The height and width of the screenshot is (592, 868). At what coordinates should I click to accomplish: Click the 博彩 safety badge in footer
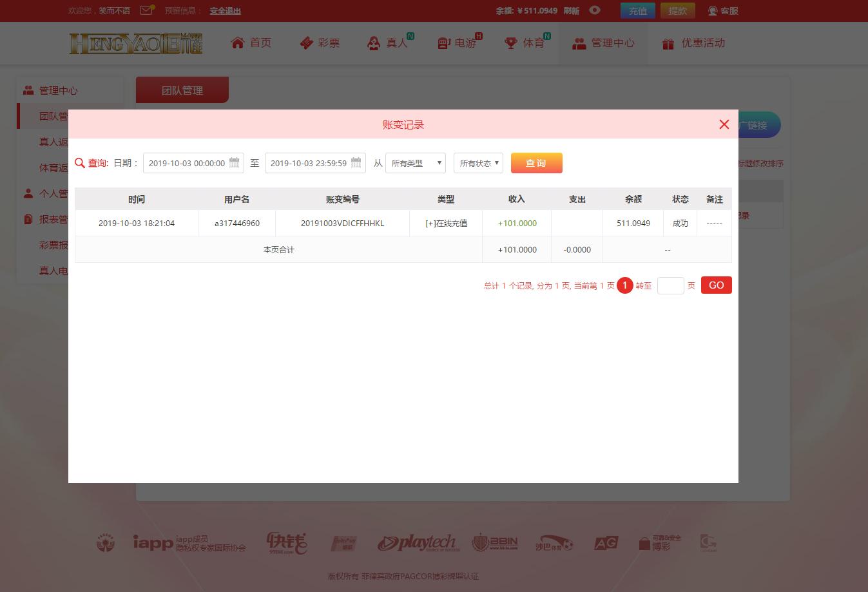click(660, 542)
